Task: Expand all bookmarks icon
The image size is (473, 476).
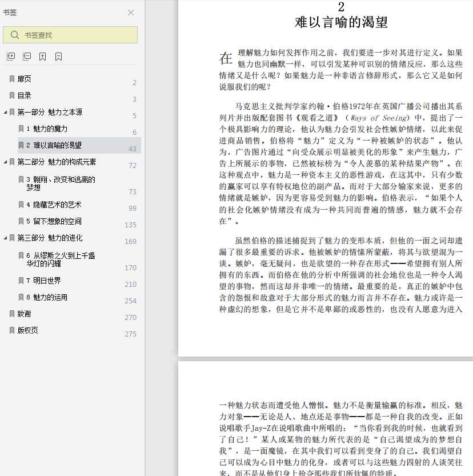Action: coord(11,57)
